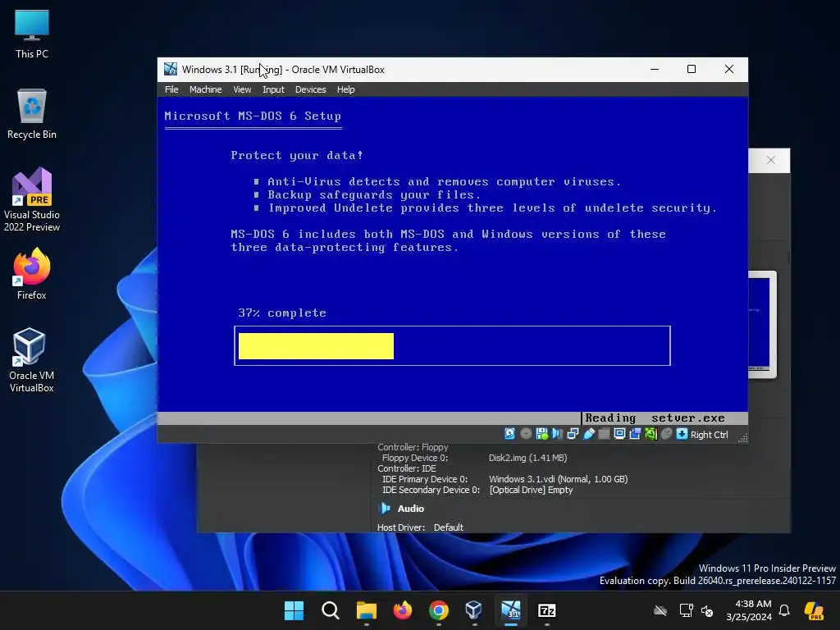Click the "Reading setver.exe" status text
The image size is (840, 630).
[655, 418]
